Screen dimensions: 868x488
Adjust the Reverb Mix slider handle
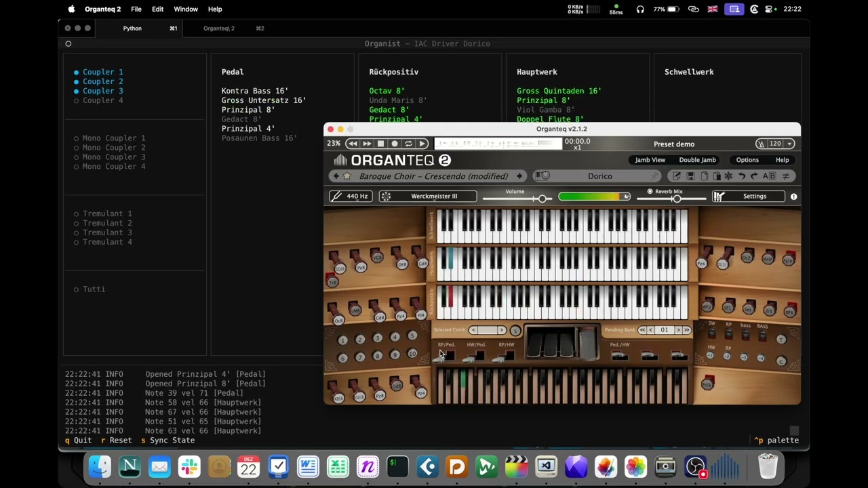tap(676, 199)
